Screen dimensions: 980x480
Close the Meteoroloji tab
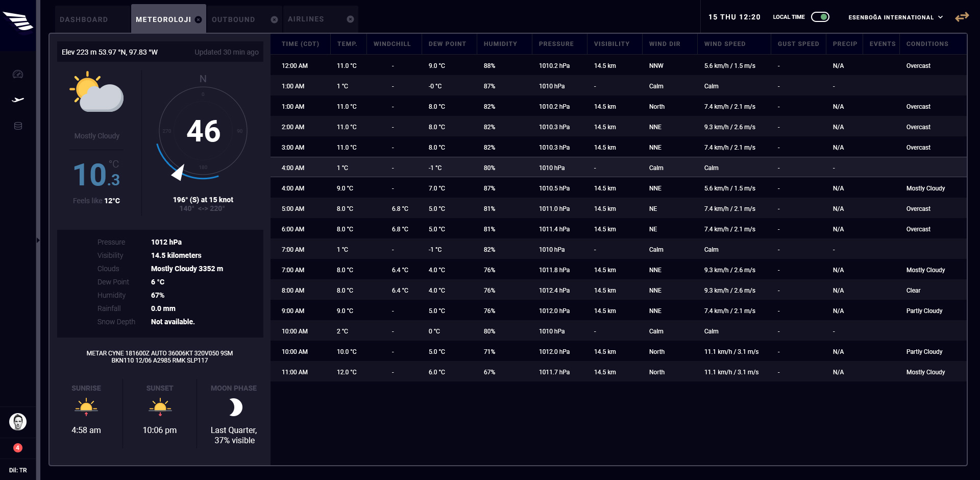click(x=199, y=19)
